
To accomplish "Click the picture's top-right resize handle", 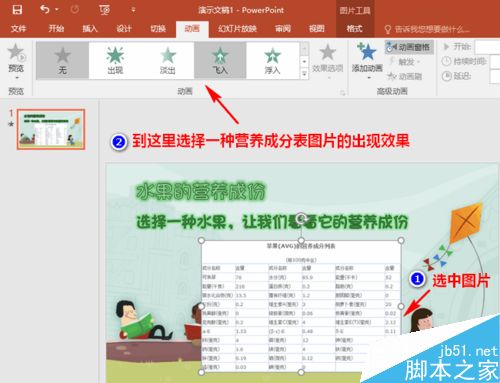I will click(401, 240).
